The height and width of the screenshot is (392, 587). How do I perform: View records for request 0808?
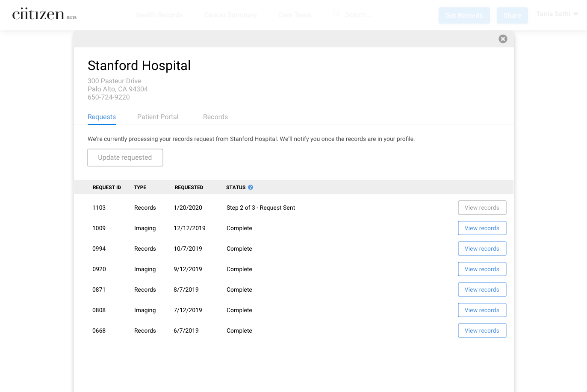coord(482,310)
